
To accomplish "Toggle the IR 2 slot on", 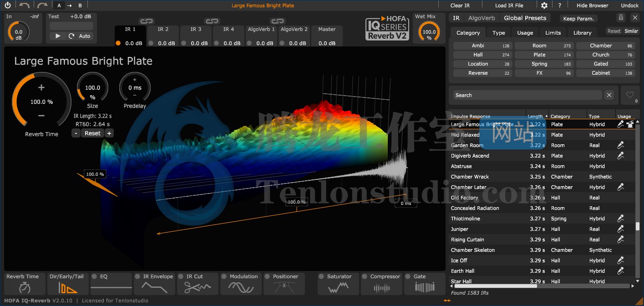I will tap(151, 43).
